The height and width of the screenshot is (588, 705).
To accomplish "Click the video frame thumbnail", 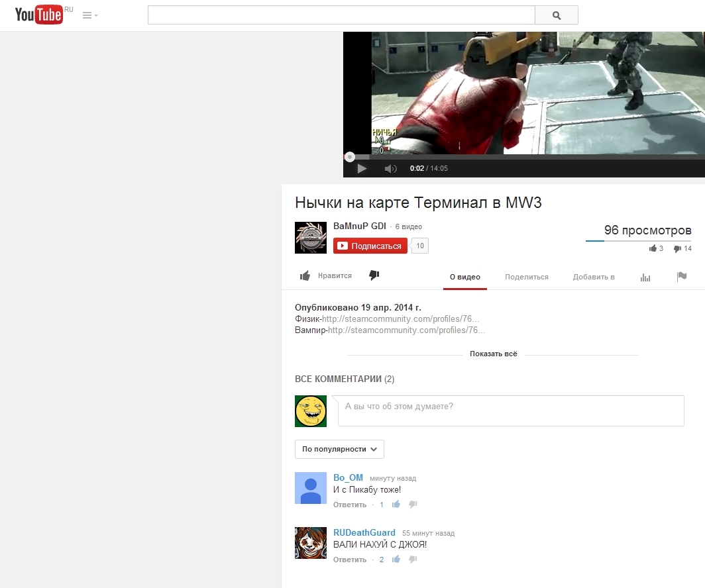I will 524,93.
